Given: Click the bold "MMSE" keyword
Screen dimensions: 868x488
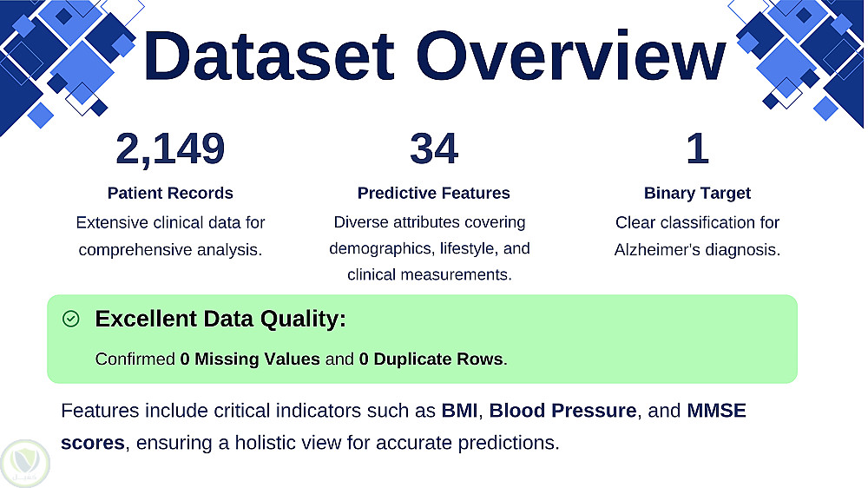Looking at the screenshot, I should coord(716,411).
